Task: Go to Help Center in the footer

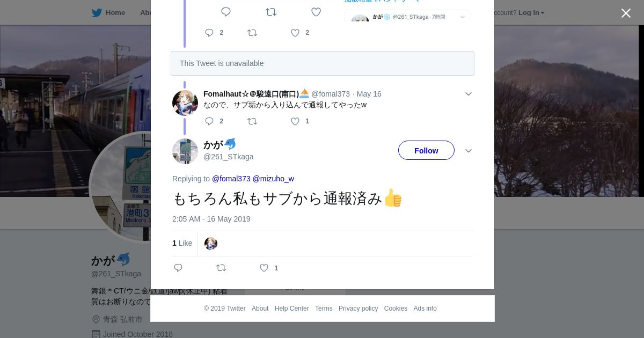Action: pyautogui.click(x=291, y=308)
